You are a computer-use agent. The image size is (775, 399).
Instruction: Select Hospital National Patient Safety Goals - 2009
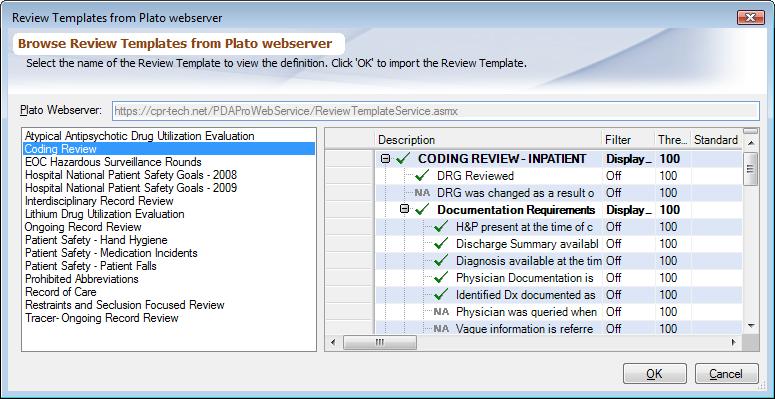tap(131, 188)
